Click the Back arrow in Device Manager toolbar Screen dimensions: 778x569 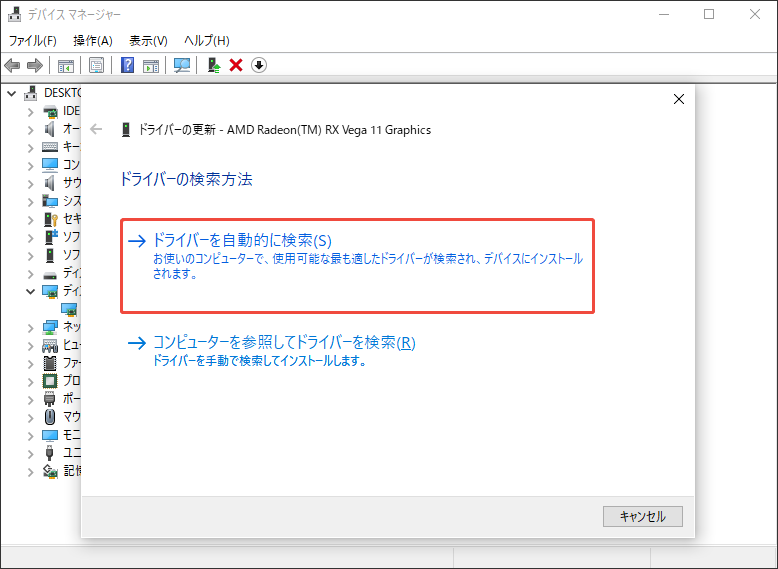click(x=12, y=65)
